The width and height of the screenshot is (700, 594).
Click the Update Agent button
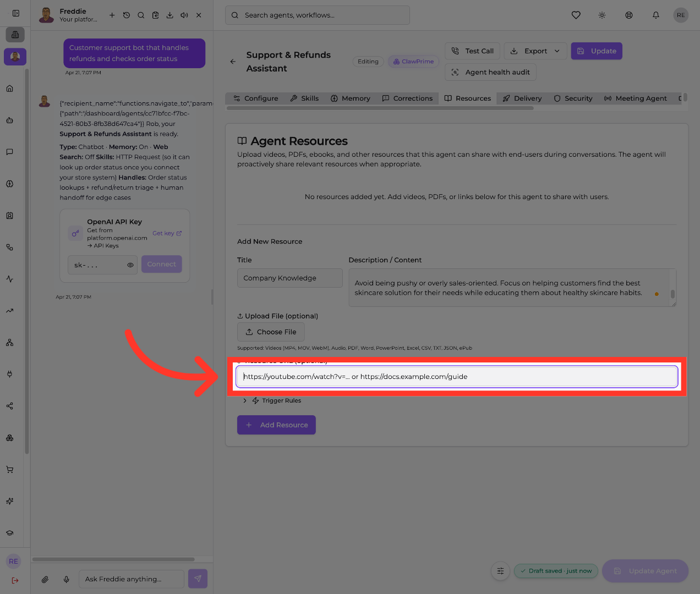point(645,571)
